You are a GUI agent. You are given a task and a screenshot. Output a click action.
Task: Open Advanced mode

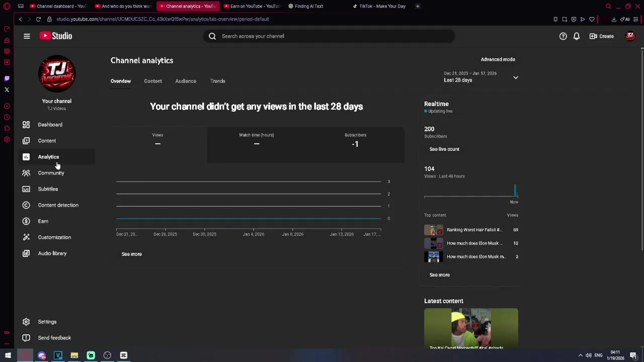(x=498, y=59)
